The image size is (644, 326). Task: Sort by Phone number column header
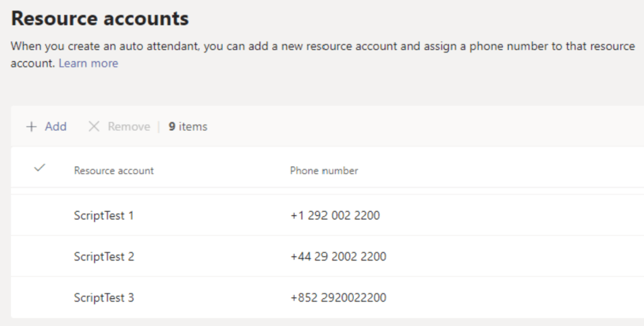[324, 171]
